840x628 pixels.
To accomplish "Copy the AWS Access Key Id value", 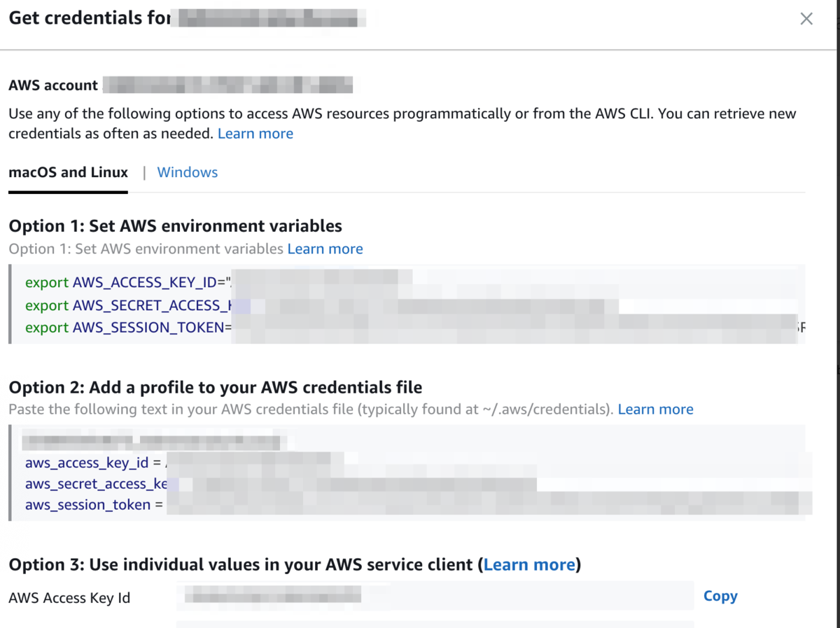I will 720,596.
